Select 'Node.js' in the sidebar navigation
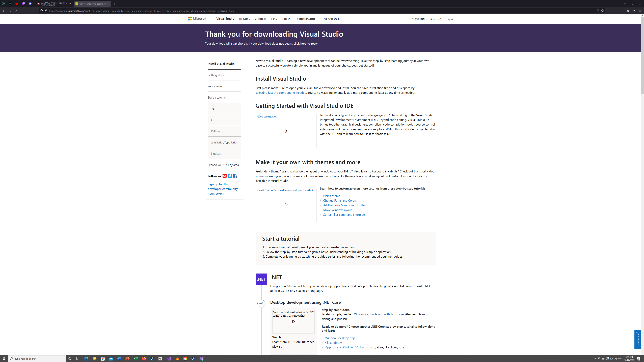Image resolution: width=644 pixels, height=362 pixels. pyautogui.click(x=224, y=154)
